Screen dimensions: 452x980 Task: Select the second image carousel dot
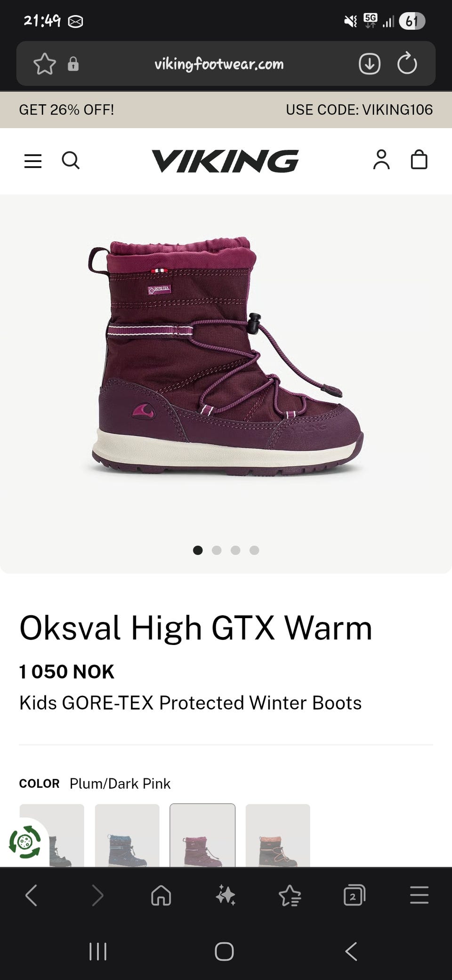pos(217,550)
